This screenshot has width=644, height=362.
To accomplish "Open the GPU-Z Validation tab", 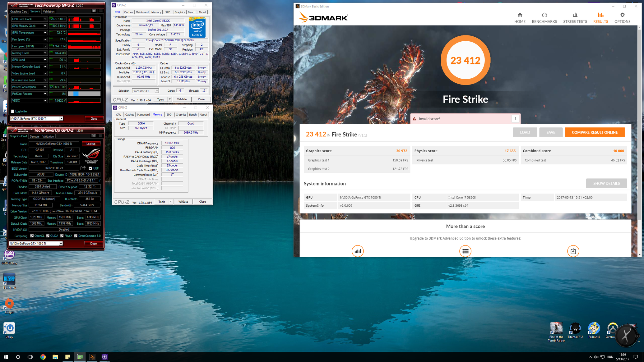I will coord(49,11).
